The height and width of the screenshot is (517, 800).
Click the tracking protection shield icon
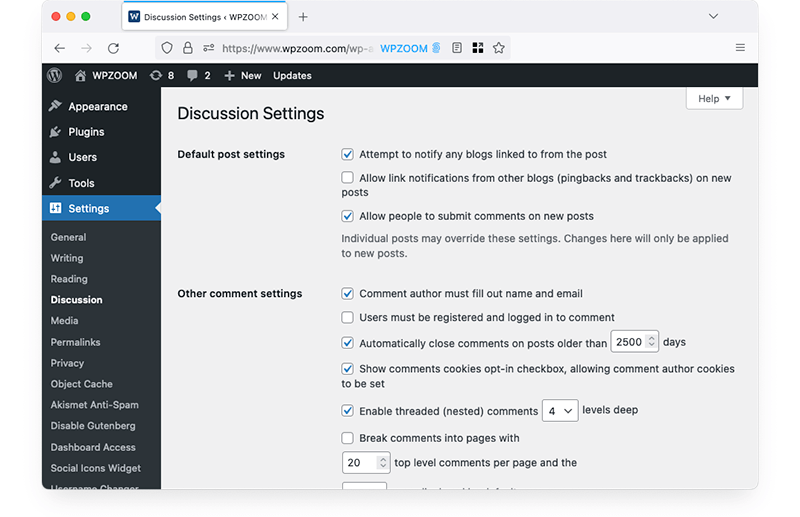tap(167, 48)
